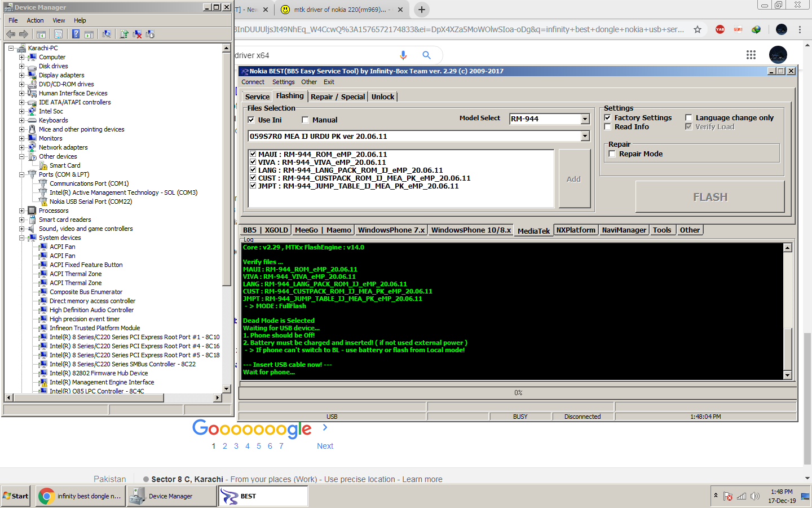Expand the Keyboards node
This screenshot has height=508, width=812.
21,120
